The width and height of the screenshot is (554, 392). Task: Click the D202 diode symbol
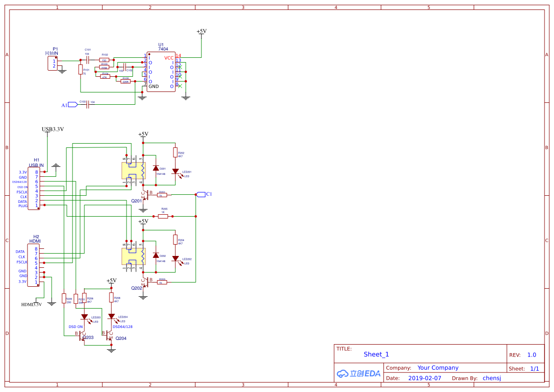coord(155,255)
